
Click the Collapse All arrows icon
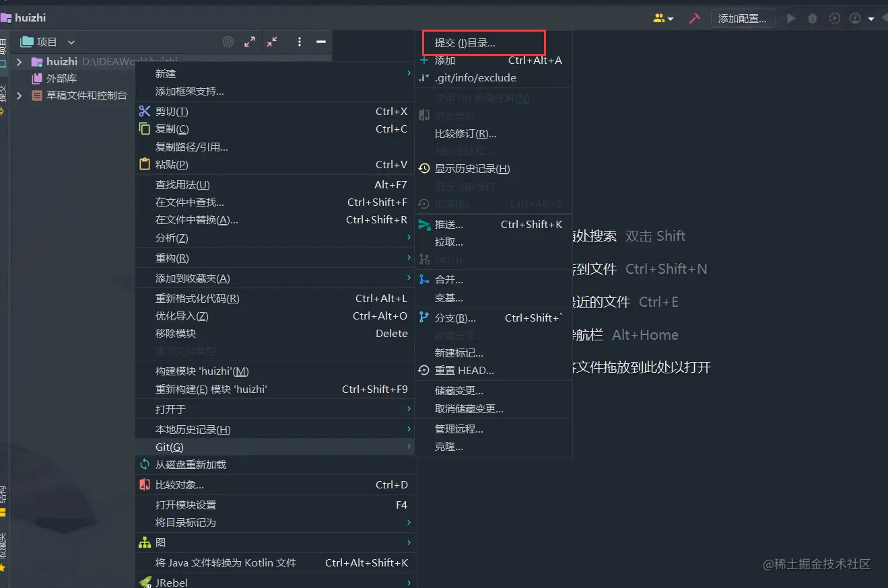point(273,42)
